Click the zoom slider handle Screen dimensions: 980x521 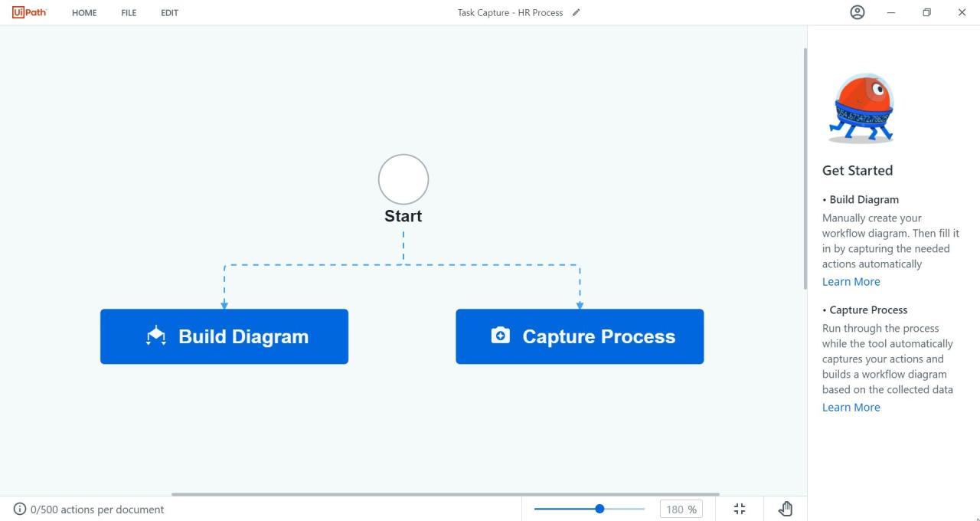pyautogui.click(x=599, y=509)
